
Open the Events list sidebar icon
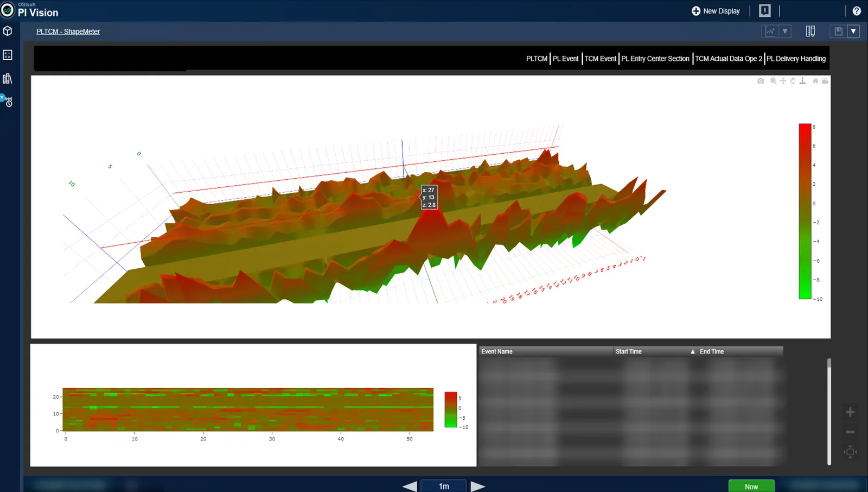coord(8,55)
